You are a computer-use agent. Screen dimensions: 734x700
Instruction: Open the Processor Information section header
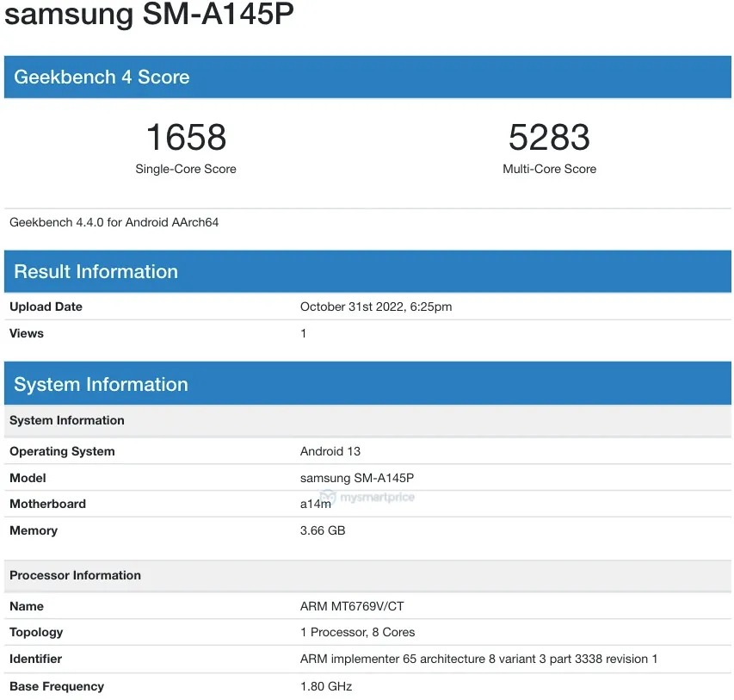click(75, 575)
